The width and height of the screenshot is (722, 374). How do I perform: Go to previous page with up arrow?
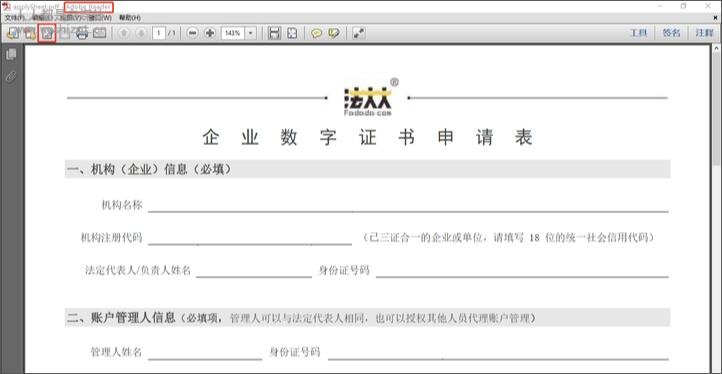click(x=124, y=33)
